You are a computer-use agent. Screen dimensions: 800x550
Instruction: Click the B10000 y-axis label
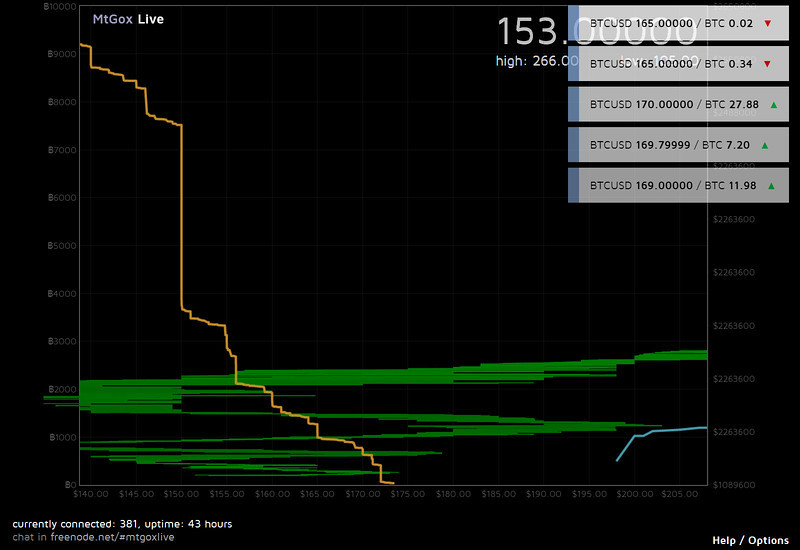click(x=60, y=7)
